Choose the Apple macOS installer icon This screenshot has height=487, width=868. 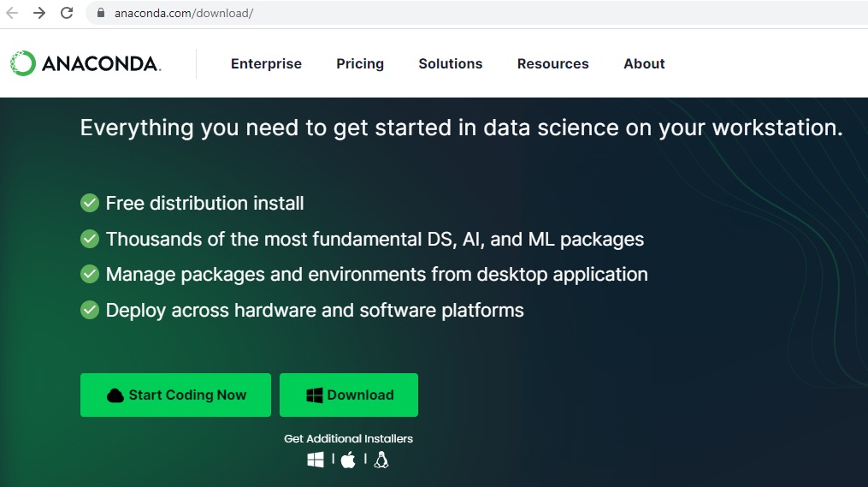(348, 460)
